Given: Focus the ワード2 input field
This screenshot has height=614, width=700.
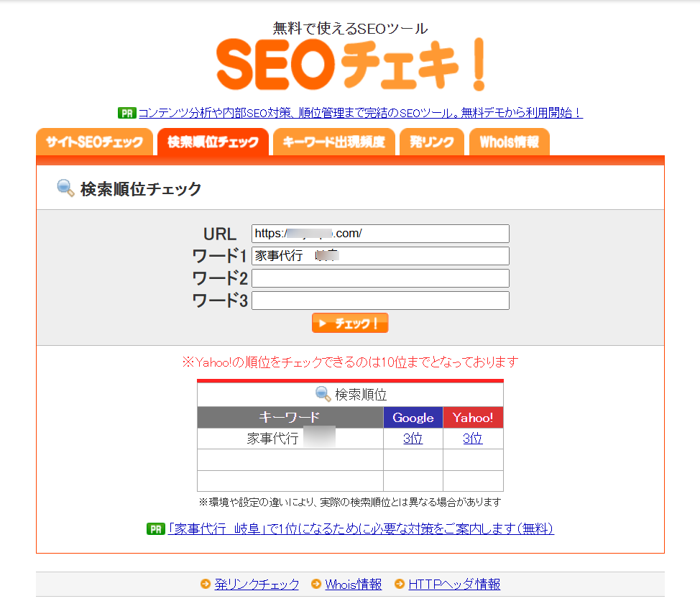Looking at the screenshot, I should [x=380, y=278].
